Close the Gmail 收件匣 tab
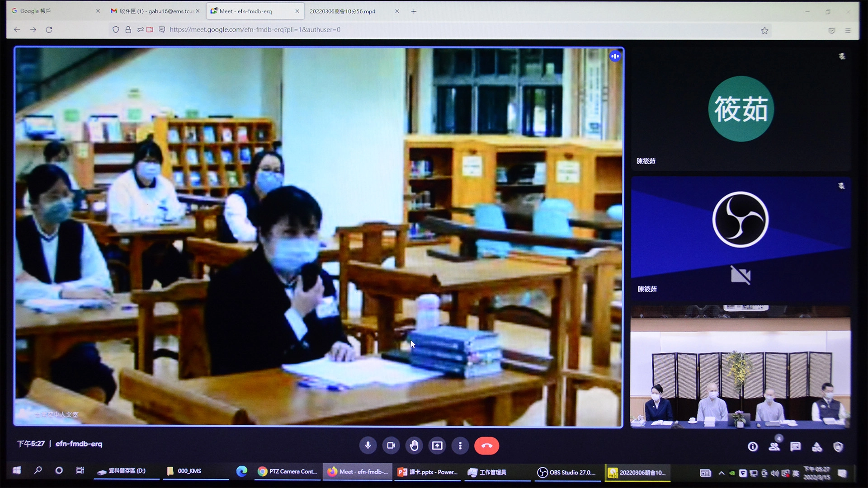868x488 pixels. (x=198, y=11)
